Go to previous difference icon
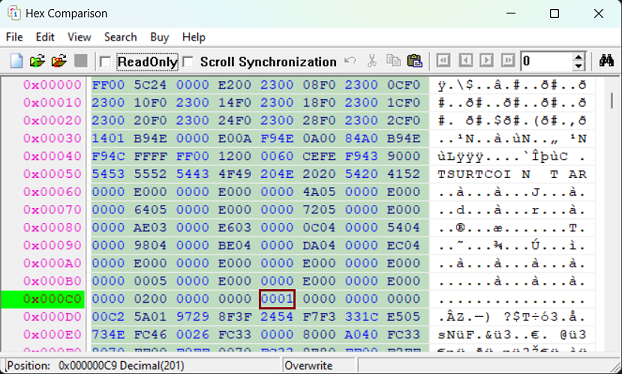 click(x=465, y=61)
